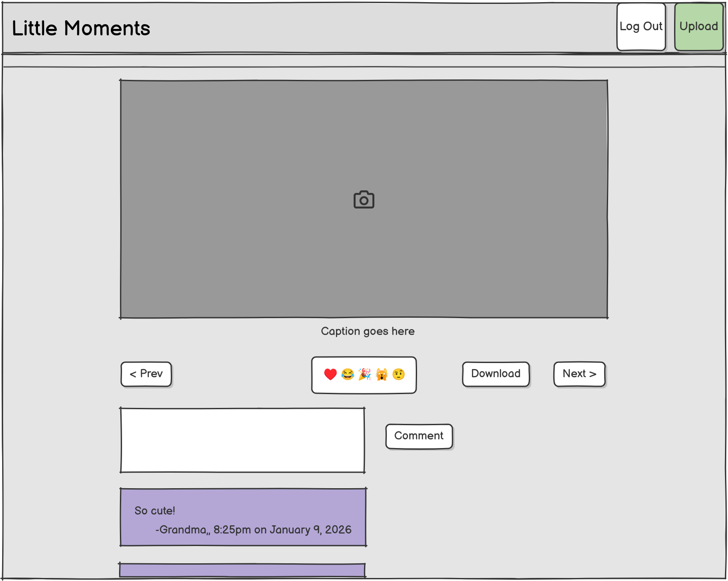React with the red heart emoji

[330, 374]
